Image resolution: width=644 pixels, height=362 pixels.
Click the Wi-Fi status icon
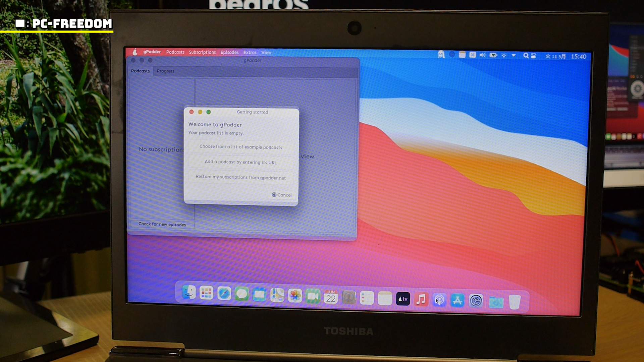[504, 55]
